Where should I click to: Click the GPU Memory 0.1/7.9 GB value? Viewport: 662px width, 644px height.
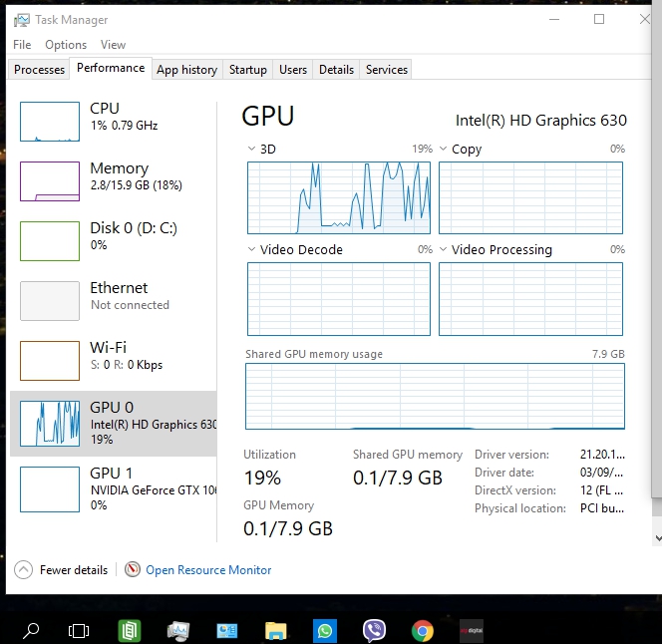tap(288, 528)
